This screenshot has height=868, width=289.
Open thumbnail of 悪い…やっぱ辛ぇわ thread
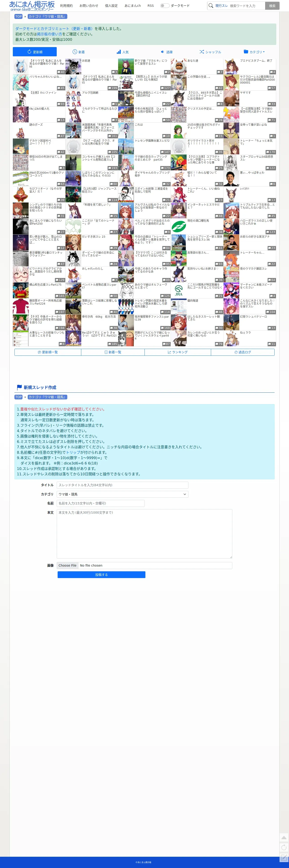point(231,178)
